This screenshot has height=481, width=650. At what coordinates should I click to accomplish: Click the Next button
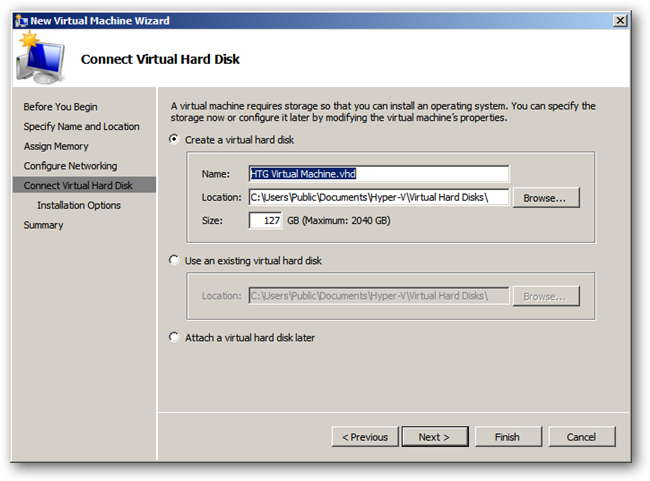coord(435,437)
